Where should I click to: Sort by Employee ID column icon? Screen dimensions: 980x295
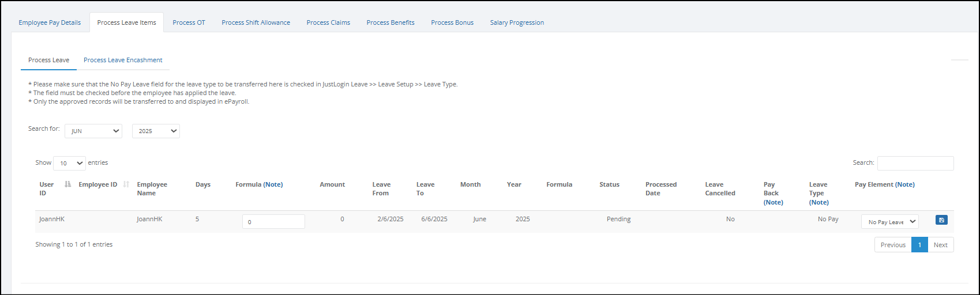click(x=126, y=184)
